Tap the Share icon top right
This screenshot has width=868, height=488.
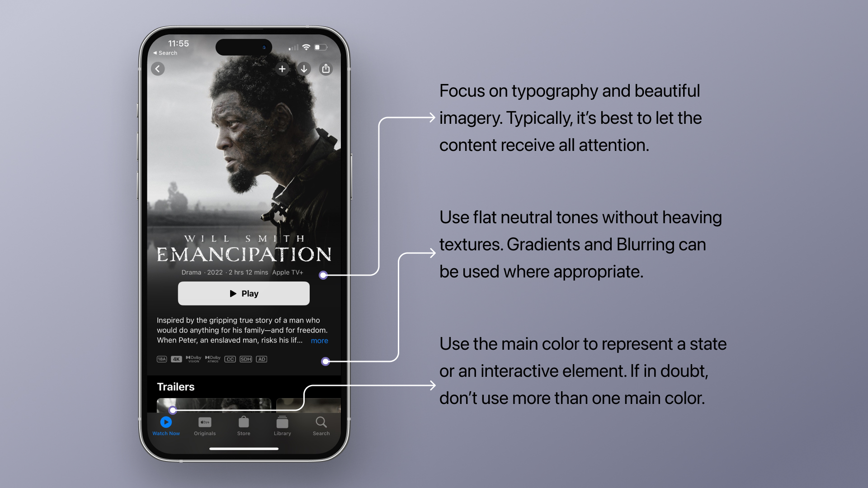(326, 69)
